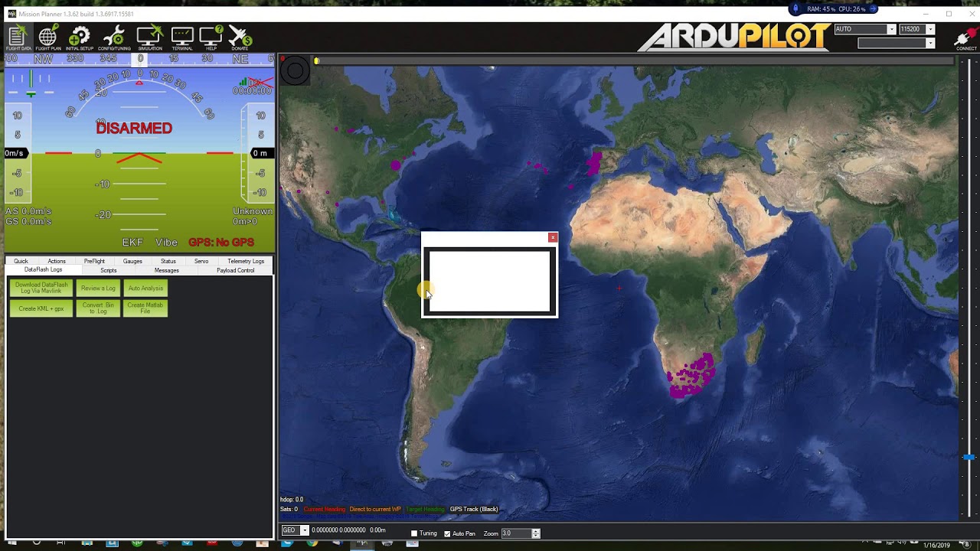Click the hdop: 0.0 readout
This screenshot has height=551, width=980.
(x=292, y=500)
